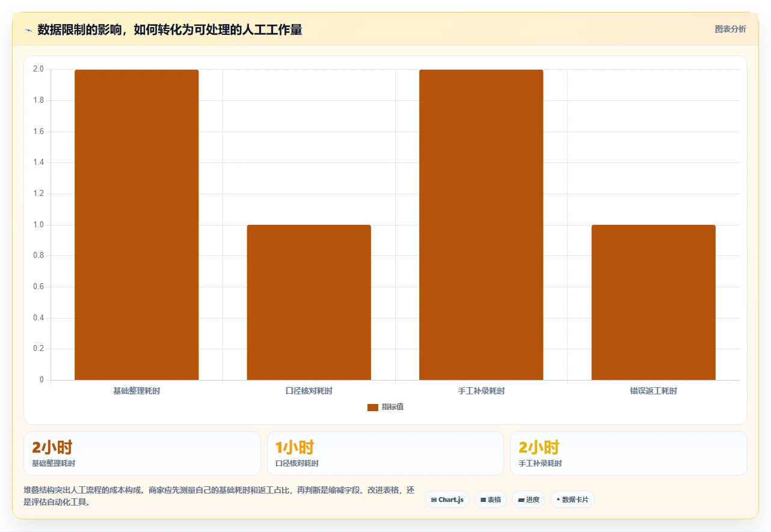Viewport: 771px width, 532px height.
Task: Select the 基础整理耗时 bar in chart
Action: coord(137,225)
